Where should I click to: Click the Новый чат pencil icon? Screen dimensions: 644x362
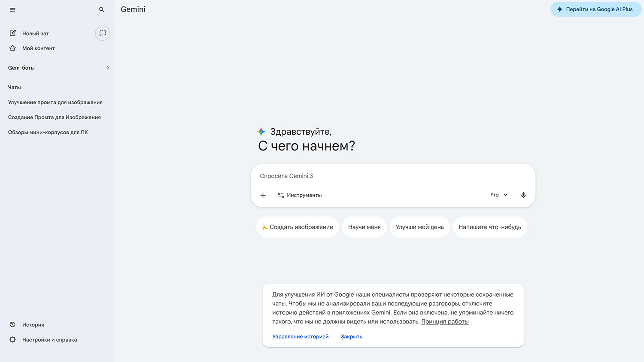point(13,33)
